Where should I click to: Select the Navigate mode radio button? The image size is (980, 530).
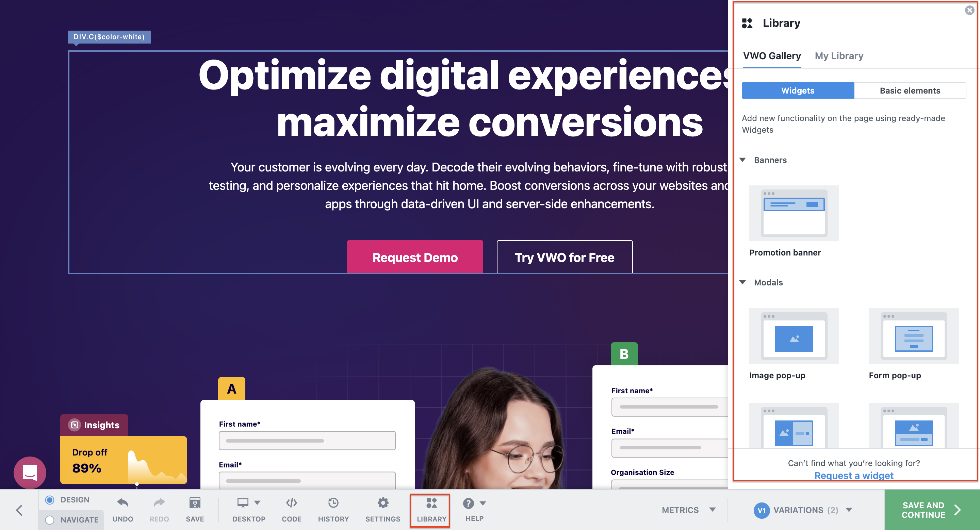point(50,519)
